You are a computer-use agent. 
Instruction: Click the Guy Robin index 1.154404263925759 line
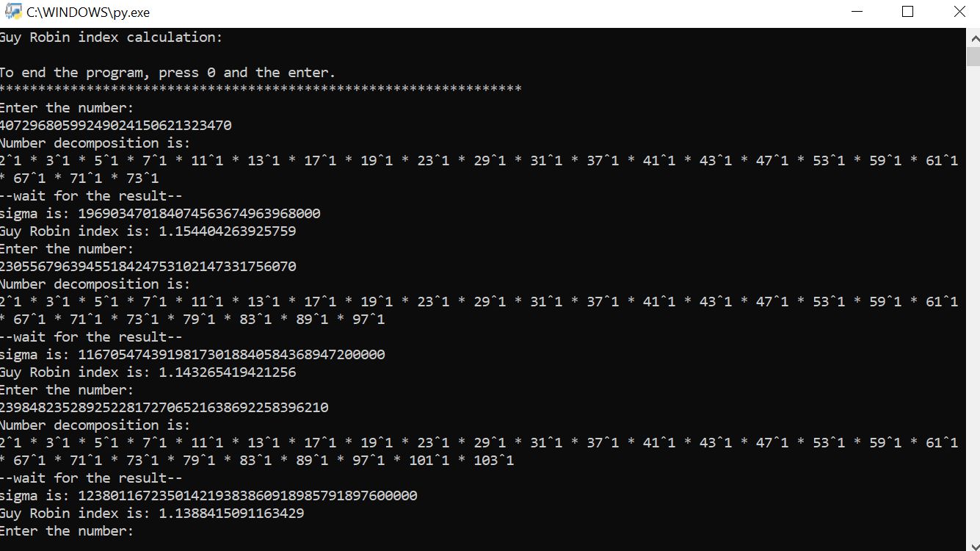(148, 231)
